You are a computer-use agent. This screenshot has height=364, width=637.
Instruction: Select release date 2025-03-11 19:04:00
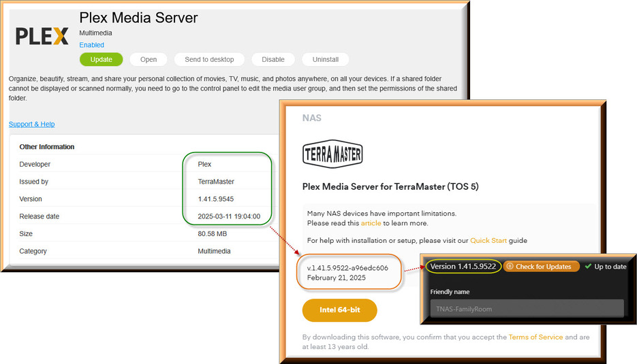229,216
